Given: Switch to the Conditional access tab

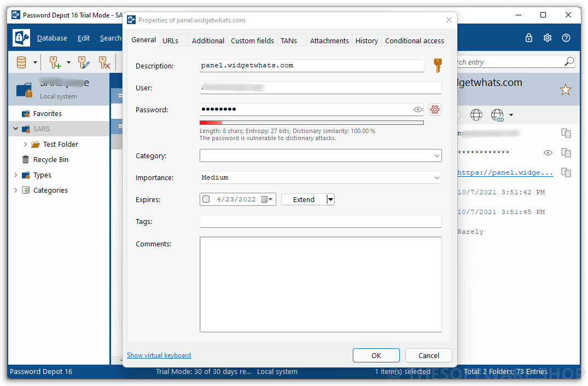Looking at the screenshot, I should pos(415,41).
